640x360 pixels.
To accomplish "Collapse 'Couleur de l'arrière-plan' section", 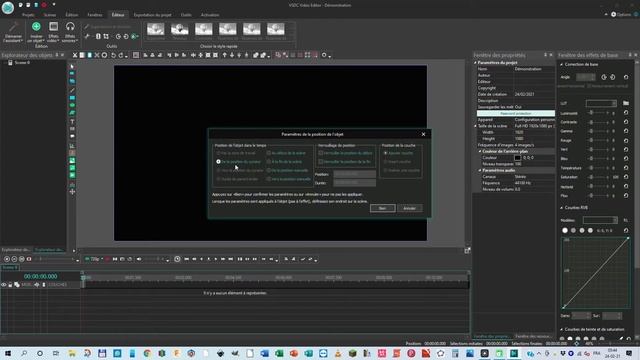I will tap(480, 151).
